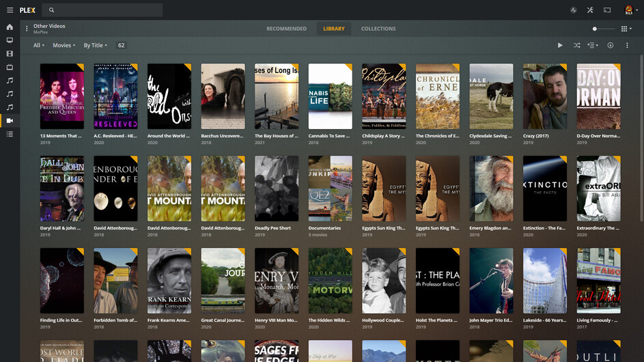
Task: Open the second music library sidebar icon
Action: (x=10, y=94)
